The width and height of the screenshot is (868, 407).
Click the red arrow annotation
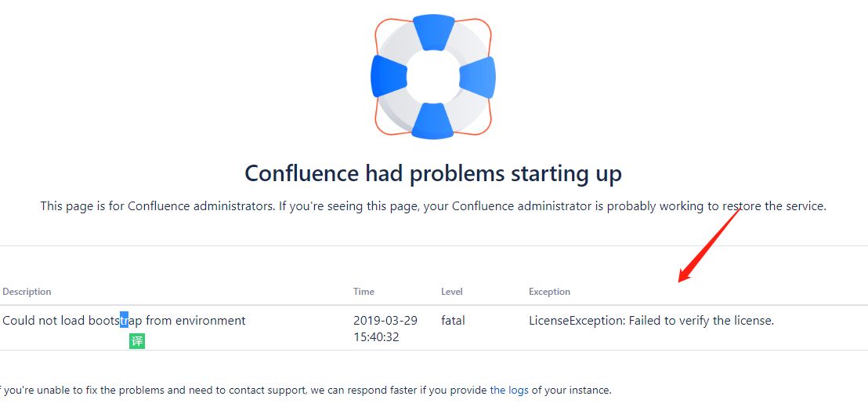tap(711, 245)
